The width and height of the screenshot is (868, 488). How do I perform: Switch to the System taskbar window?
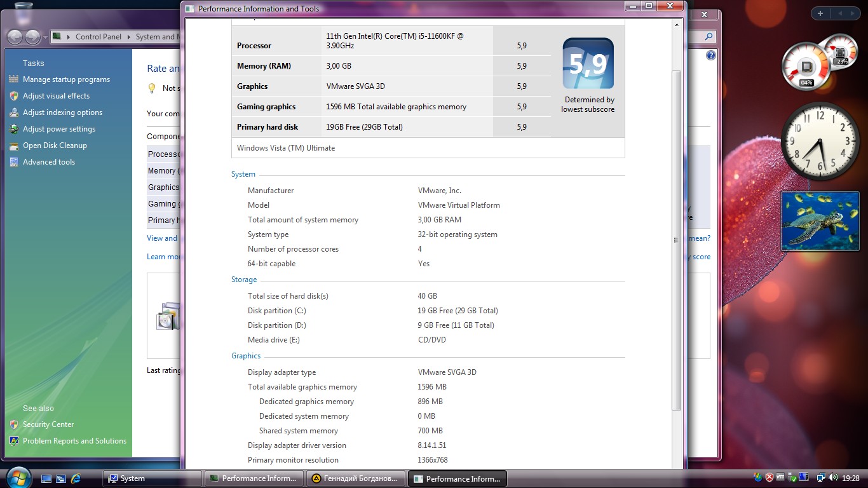click(x=151, y=478)
